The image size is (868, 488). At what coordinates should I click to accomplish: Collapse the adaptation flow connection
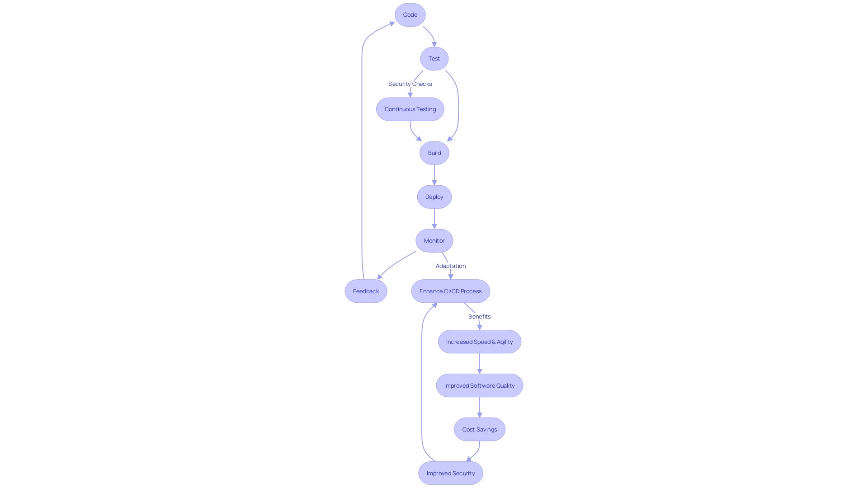click(x=450, y=266)
